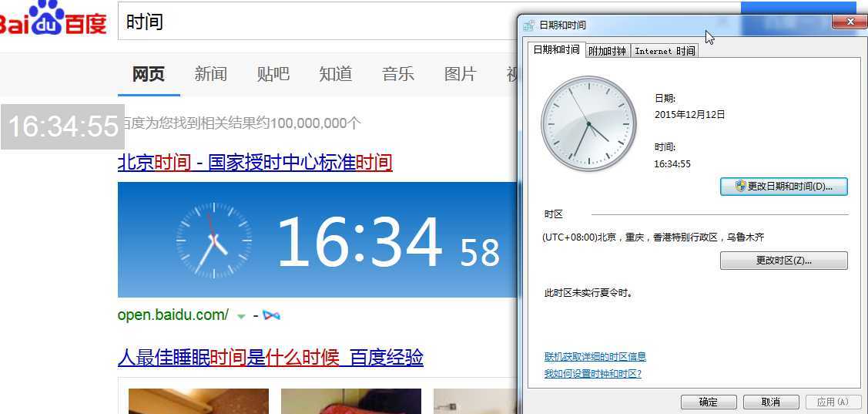Open 我如何设置时钟和时区? help link

(x=593, y=374)
